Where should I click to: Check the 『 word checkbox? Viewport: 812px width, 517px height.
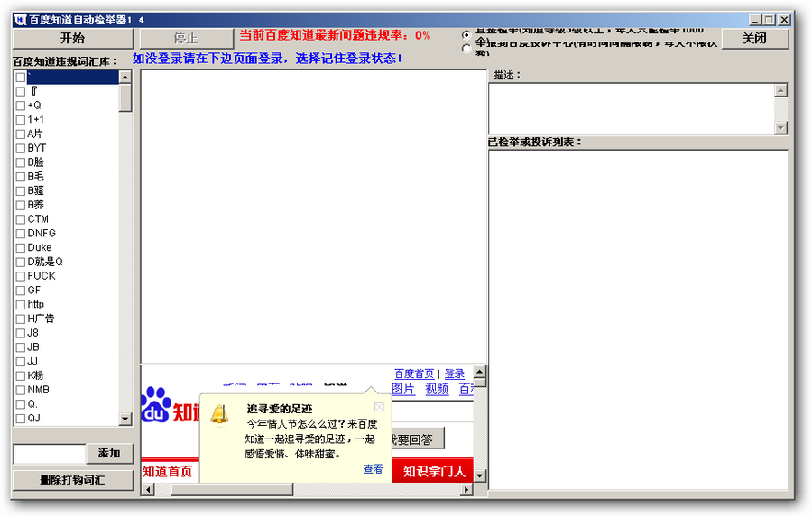21,92
